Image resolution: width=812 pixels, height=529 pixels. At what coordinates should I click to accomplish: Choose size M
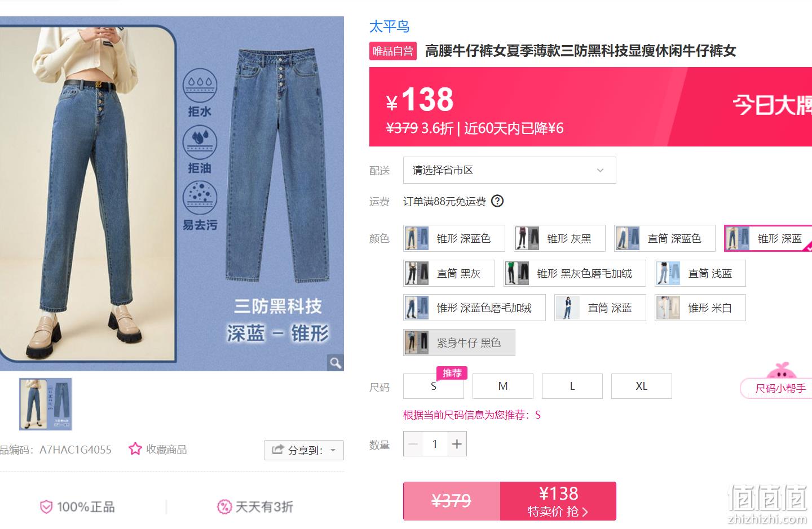(503, 386)
